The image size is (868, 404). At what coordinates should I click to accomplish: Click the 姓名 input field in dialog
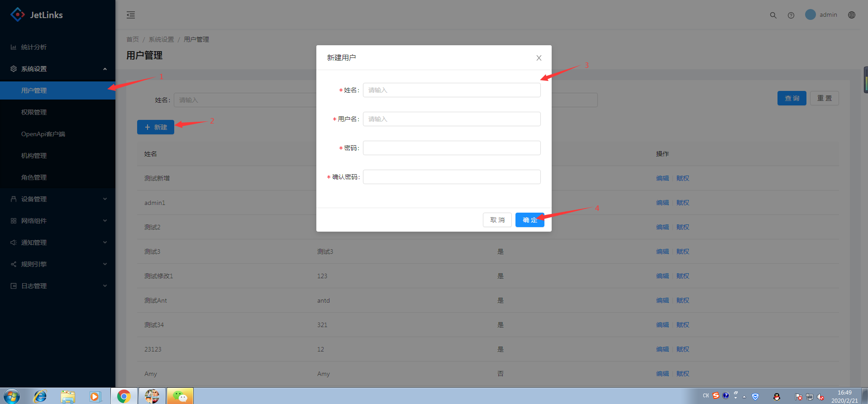click(451, 90)
